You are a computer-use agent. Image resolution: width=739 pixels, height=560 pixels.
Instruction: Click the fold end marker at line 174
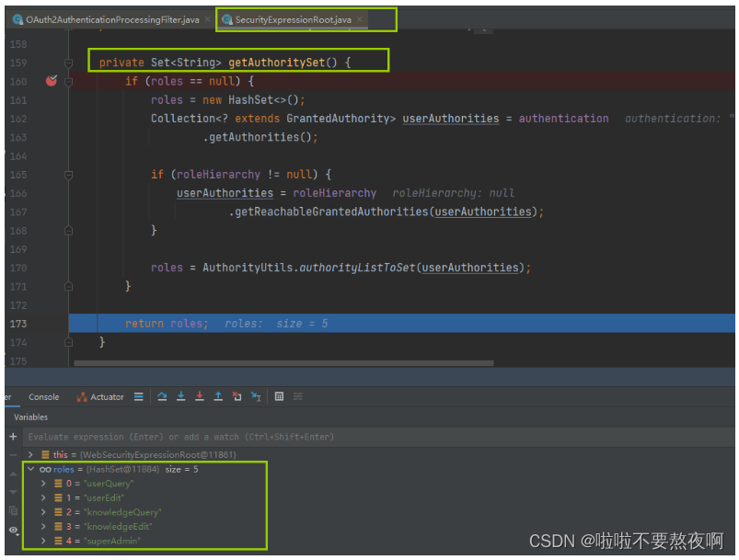68,342
